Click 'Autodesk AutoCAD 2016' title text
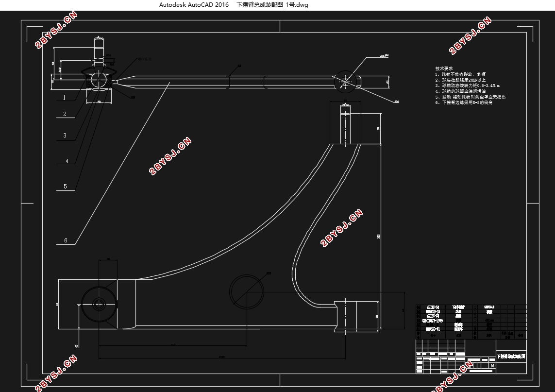555x392 pixels. tap(194, 5)
